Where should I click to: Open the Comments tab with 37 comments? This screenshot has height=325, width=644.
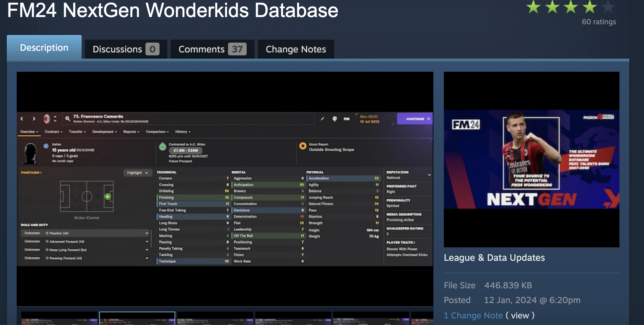[x=212, y=49]
